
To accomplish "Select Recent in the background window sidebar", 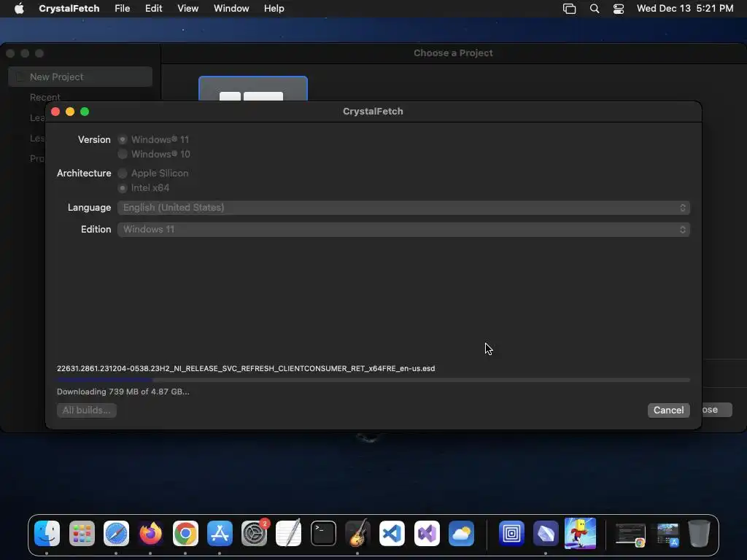I will click(x=44, y=97).
